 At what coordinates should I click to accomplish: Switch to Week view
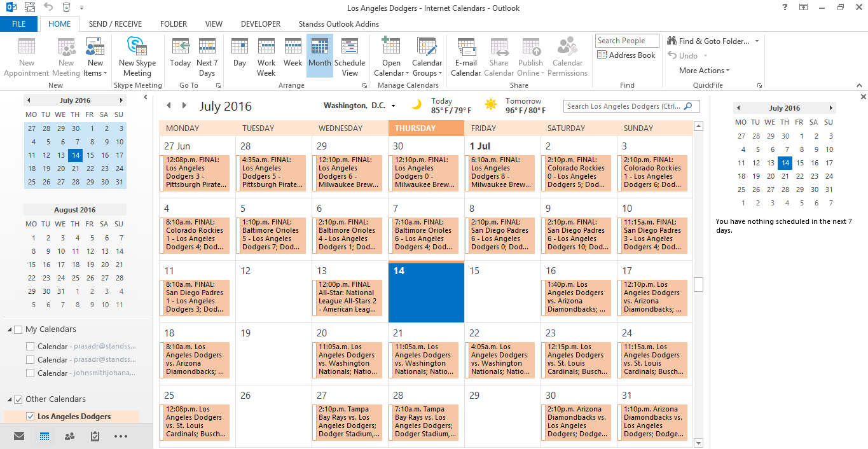[293, 52]
